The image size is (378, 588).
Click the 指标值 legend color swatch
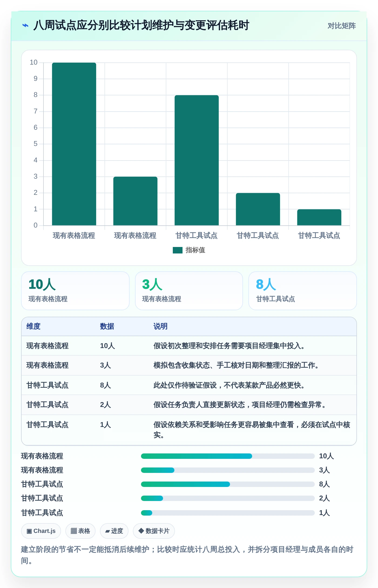[178, 250]
